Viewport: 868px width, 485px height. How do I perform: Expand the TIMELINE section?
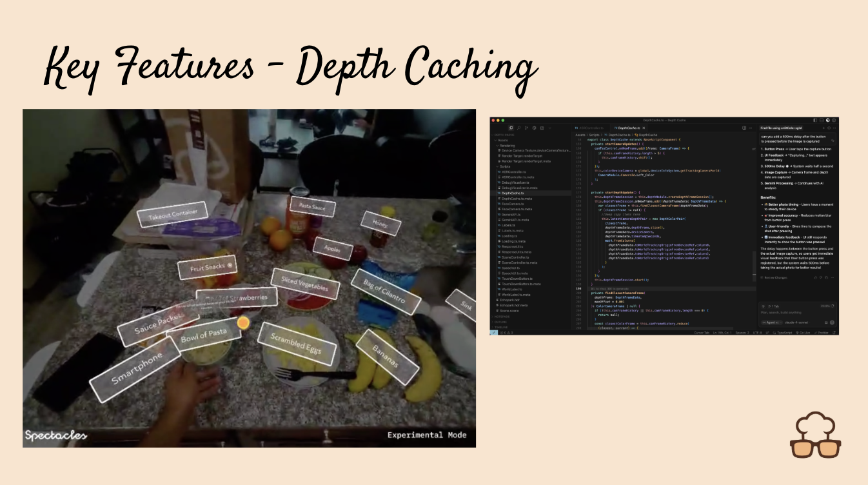point(500,327)
